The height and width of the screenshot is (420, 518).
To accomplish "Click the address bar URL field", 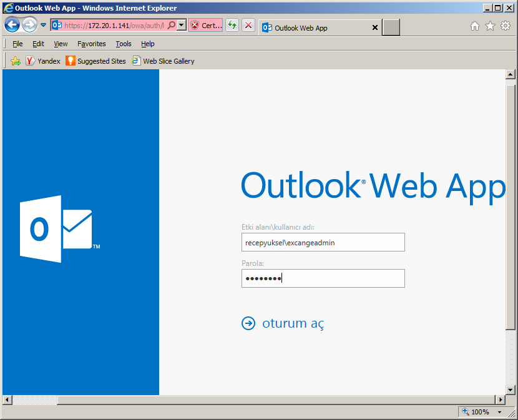I will 114,26.
